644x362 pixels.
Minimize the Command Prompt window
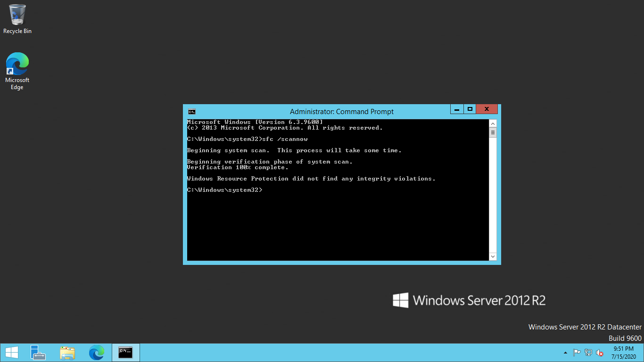[456, 109]
